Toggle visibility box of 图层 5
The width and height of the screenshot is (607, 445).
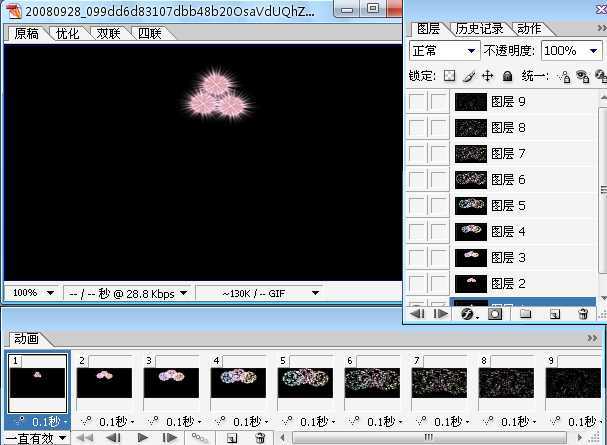point(417,206)
